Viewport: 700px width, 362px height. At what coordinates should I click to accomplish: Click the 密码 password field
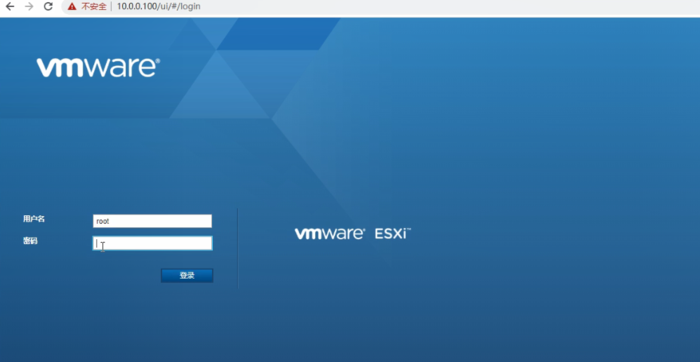click(152, 243)
